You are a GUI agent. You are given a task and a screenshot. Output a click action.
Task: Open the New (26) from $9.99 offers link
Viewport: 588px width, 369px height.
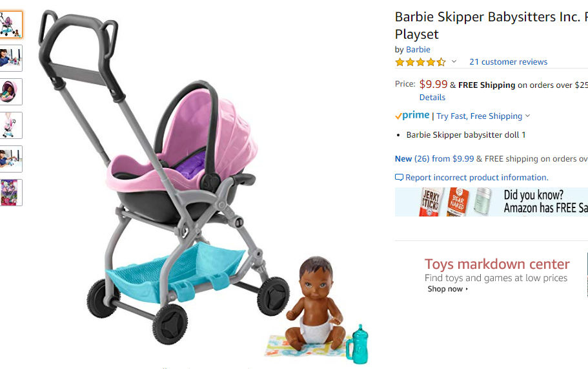(434, 159)
